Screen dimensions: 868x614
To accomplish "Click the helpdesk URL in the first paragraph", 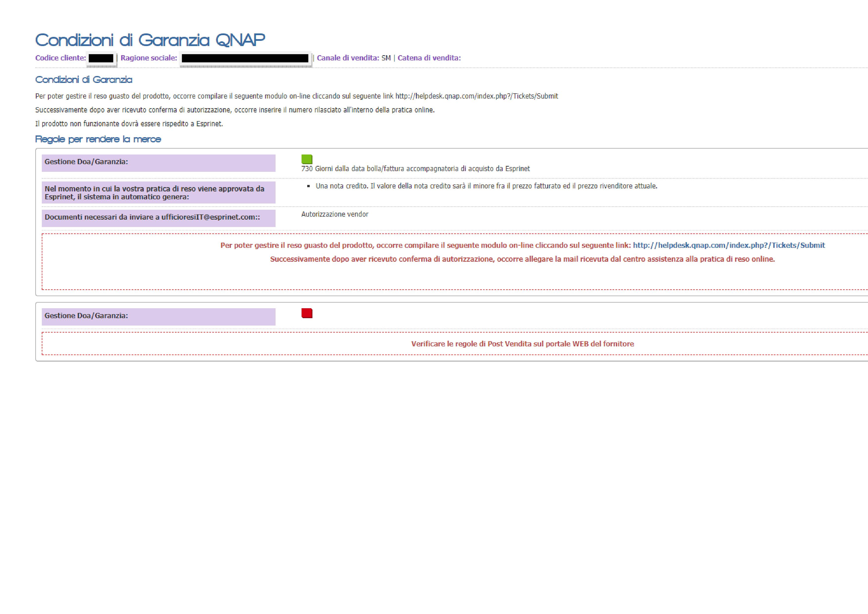I will point(476,96).
